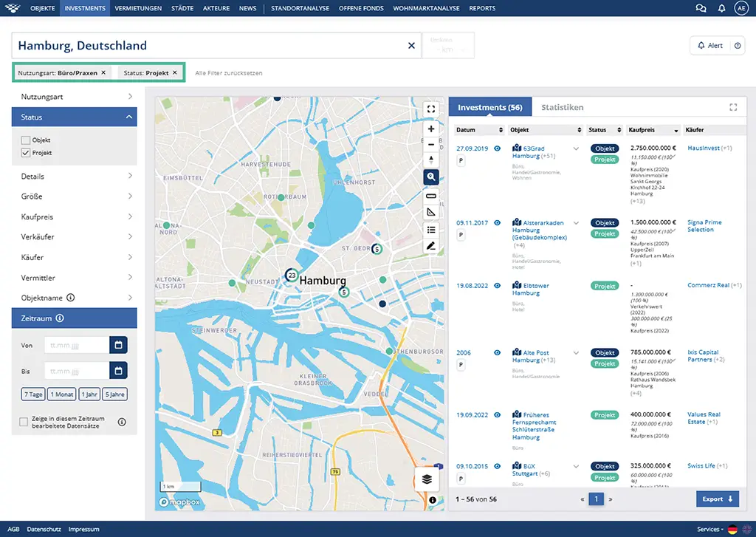
Task: Expand the Verkäufer filter section
Action: coord(75,237)
